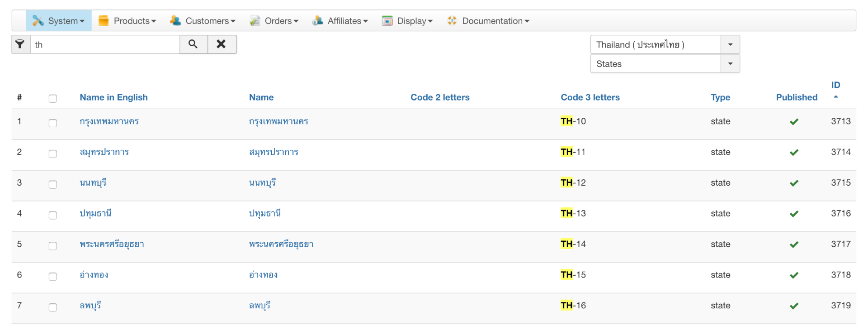Open the Thailand country dropdown
Viewport: 868px width, 326px height.
click(665, 44)
